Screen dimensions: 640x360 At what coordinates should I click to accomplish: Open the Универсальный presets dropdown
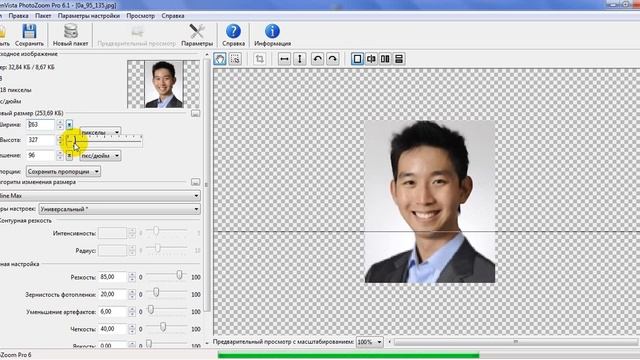coord(119,209)
